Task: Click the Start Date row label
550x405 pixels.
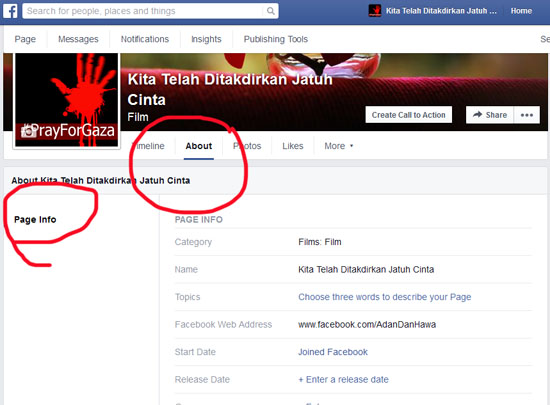Action: [x=195, y=352]
